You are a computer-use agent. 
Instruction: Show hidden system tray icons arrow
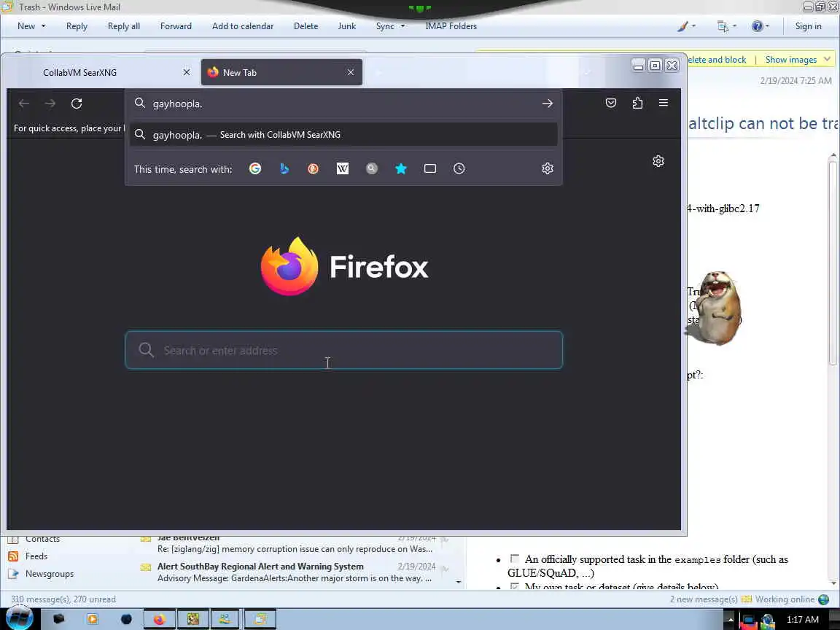pyautogui.click(x=730, y=619)
